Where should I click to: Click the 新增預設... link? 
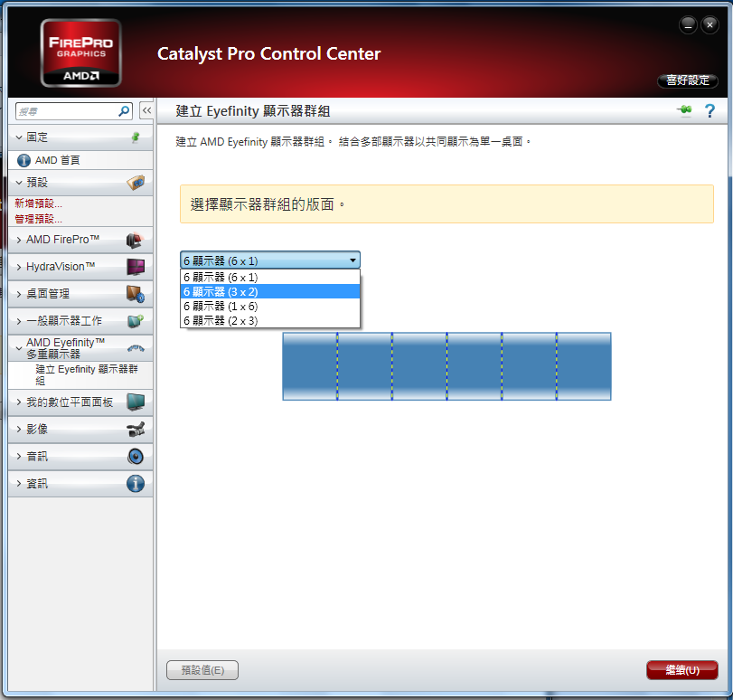pos(38,203)
